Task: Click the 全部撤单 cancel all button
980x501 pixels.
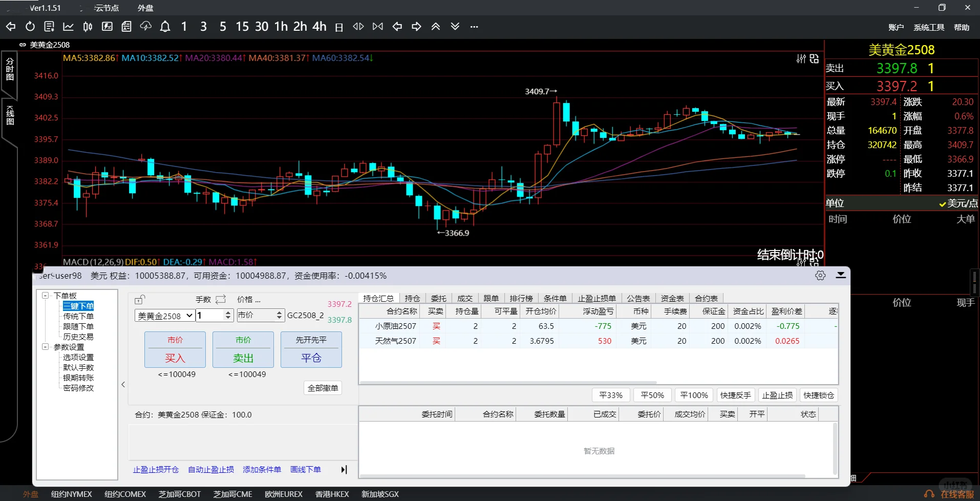Action: (x=323, y=388)
